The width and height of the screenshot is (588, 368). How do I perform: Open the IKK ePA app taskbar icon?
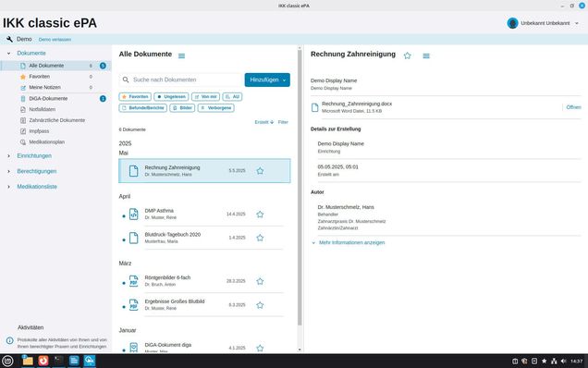[x=90, y=361]
